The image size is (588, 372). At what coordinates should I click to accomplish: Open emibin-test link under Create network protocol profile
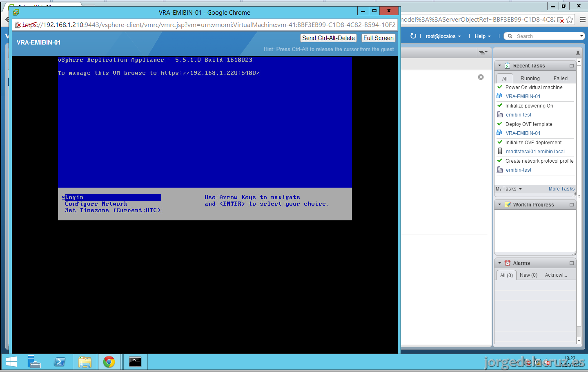[x=519, y=170]
